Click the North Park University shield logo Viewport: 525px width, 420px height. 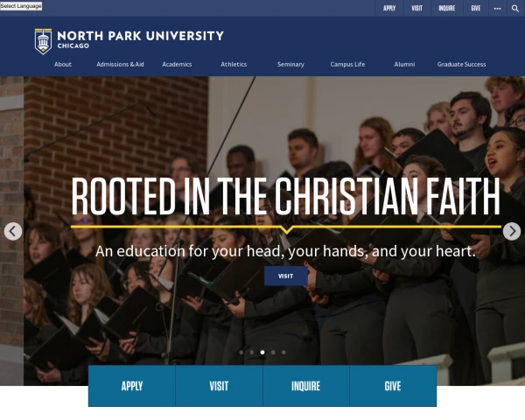pyautogui.click(x=43, y=41)
